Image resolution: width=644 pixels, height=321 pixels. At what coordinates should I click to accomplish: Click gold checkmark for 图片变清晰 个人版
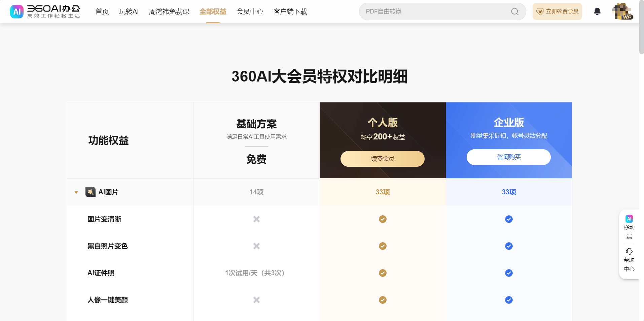point(383,219)
